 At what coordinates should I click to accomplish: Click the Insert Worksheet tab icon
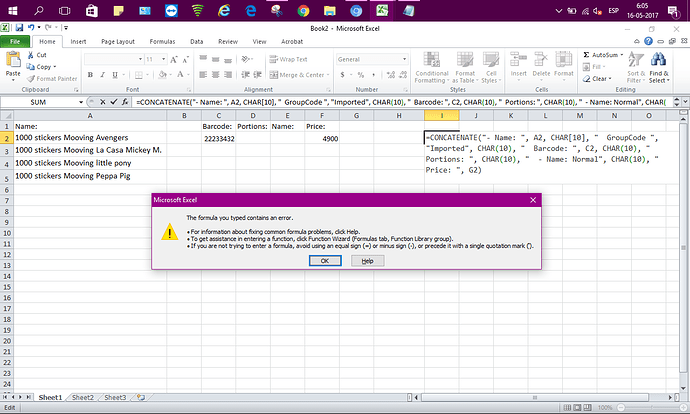(x=141, y=397)
